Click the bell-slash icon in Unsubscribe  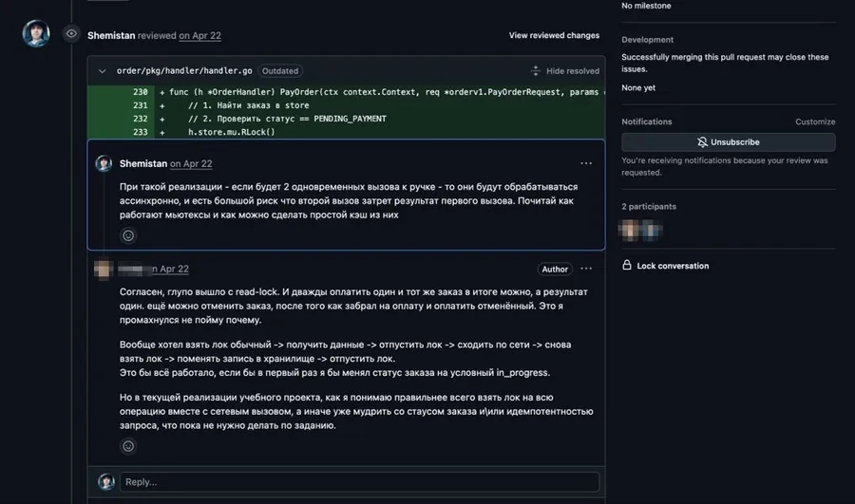(x=702, y=142)
